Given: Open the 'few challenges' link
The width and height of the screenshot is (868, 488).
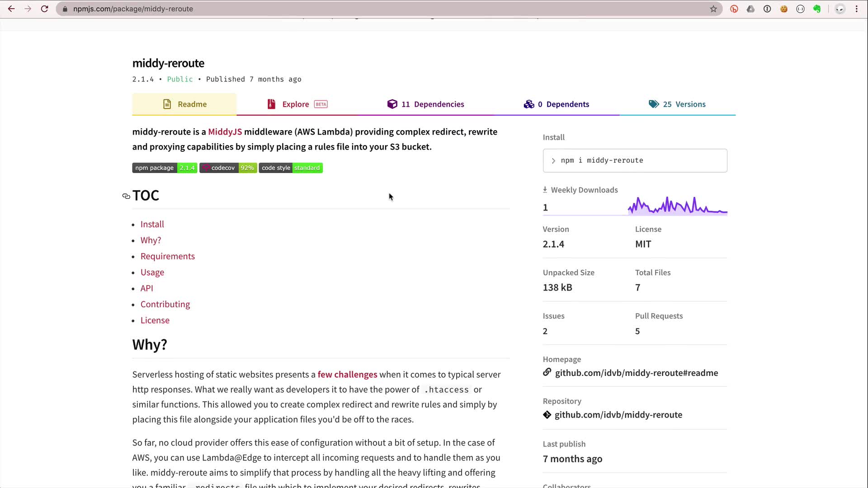Looking at the screenshot, I should [x=347, y=375].
